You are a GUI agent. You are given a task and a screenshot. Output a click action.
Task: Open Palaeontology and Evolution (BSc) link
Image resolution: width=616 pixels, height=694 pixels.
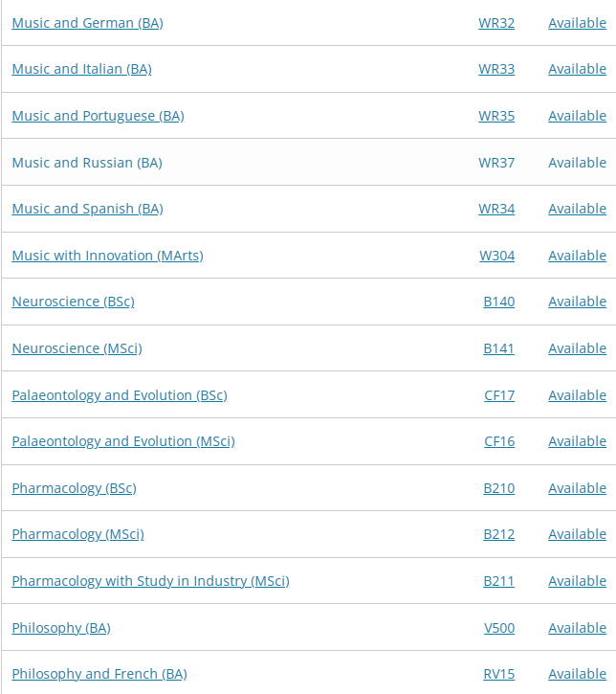coord(120,395)
